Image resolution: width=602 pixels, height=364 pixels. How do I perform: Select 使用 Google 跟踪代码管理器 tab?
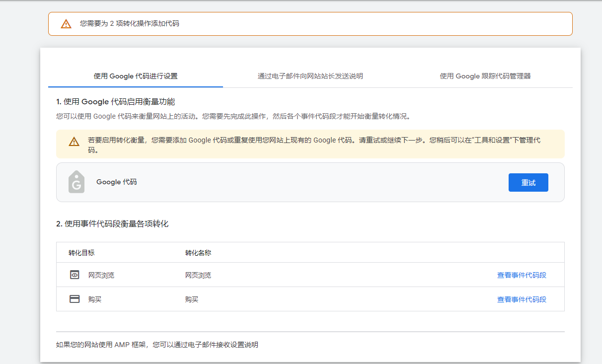tap(485, 76)
